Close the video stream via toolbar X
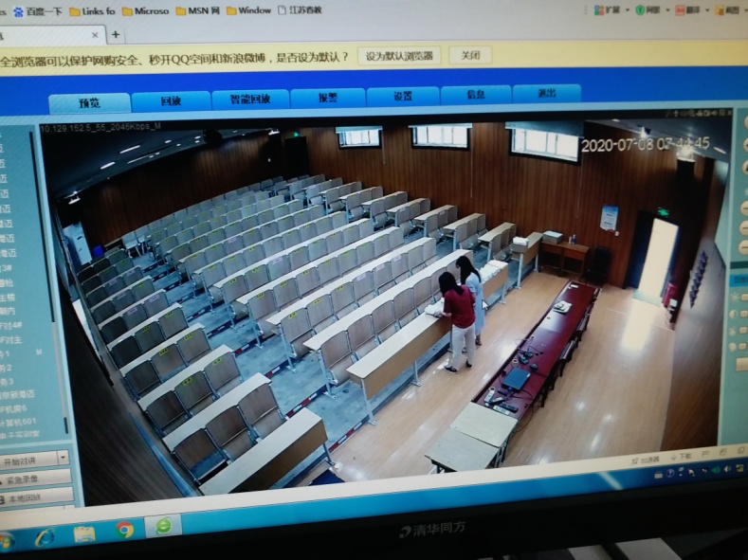Screen dimensions: 748x560 pos(728,113)
